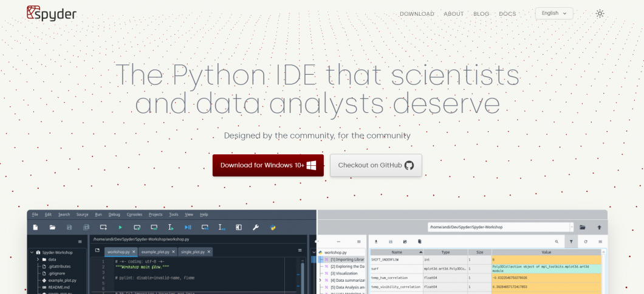Click change to parent directory arrow
The width and height of the screenshot is (644, 294).
click(x=599, y=227)
